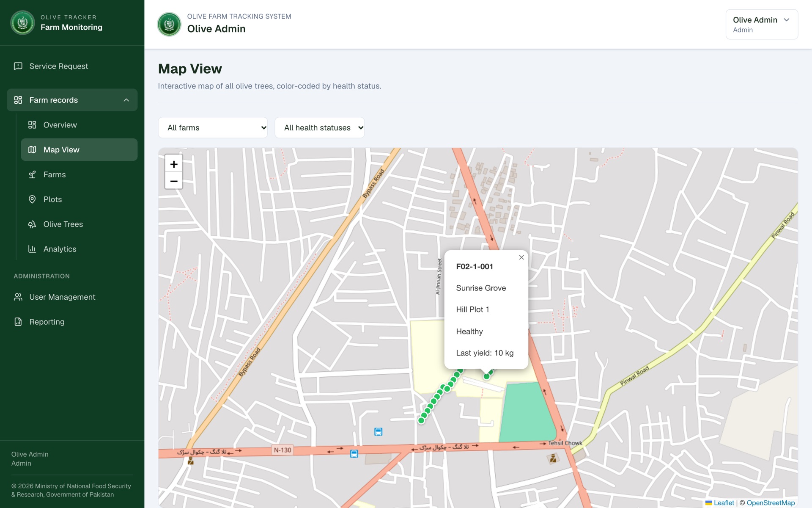
Task: Click the Farm records grid icon
Action: 18,100
